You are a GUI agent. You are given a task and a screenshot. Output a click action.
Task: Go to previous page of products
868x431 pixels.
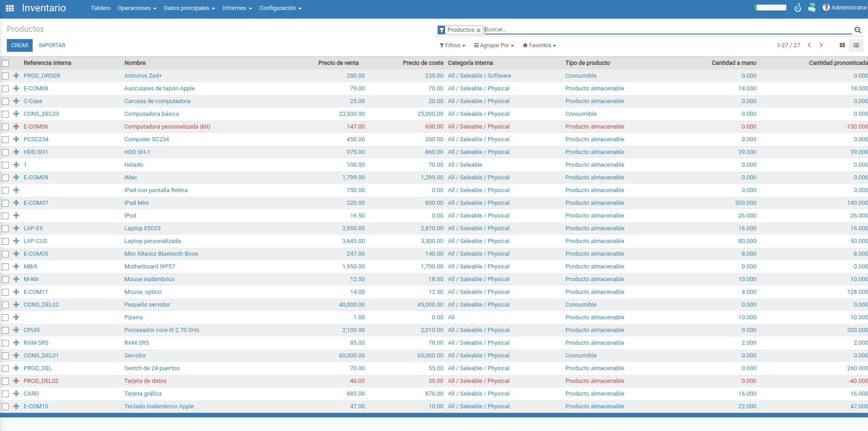[x=809, y=45]
